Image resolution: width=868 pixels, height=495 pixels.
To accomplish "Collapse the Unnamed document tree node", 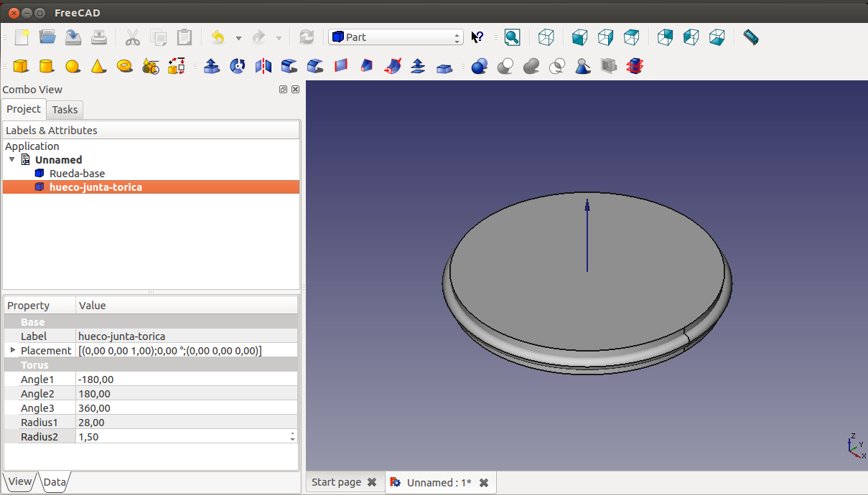I will (12, 160).
